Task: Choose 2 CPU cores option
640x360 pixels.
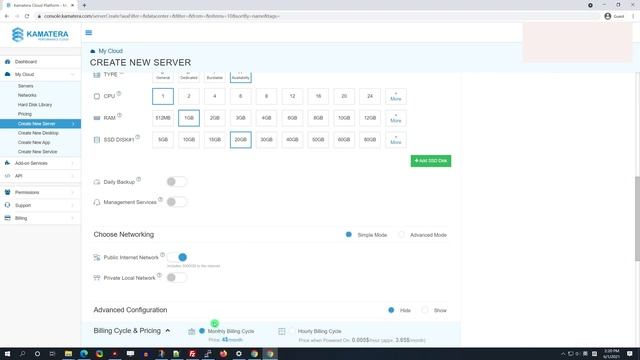Action: point(189,96)
